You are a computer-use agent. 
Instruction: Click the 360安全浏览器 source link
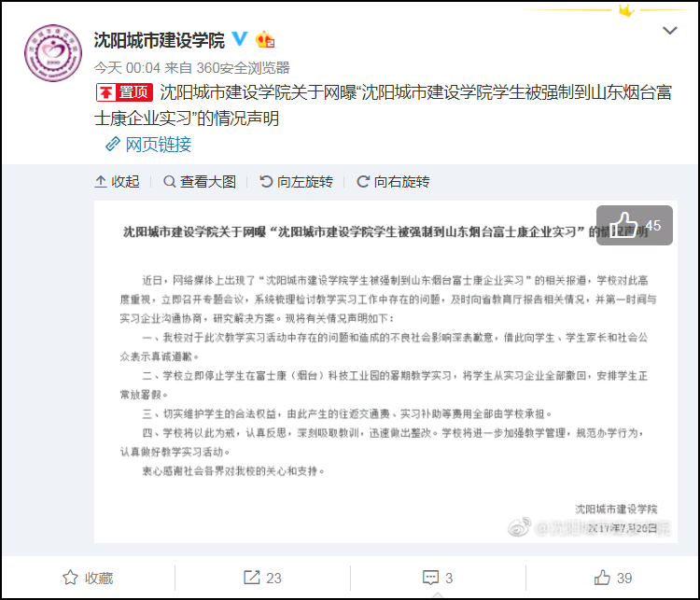pos(243,68)
